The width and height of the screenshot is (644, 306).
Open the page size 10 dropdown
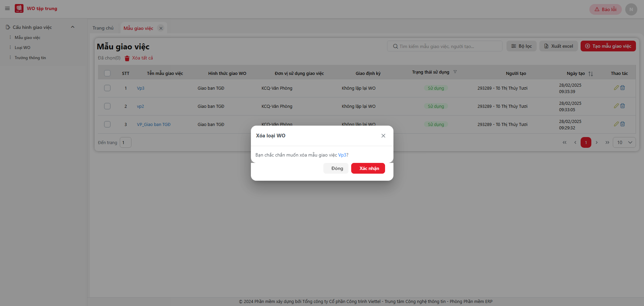(x=624, y=142)
